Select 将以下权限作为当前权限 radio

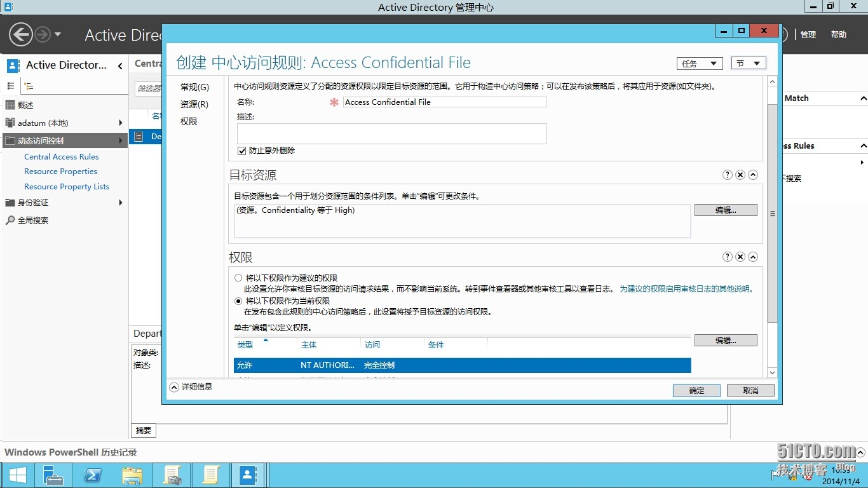point(238,301)
